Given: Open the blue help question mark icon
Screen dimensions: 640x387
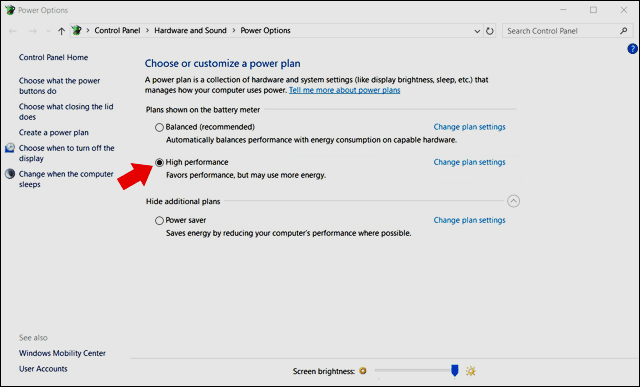Looking at the screenshot, I should point(632,49).
